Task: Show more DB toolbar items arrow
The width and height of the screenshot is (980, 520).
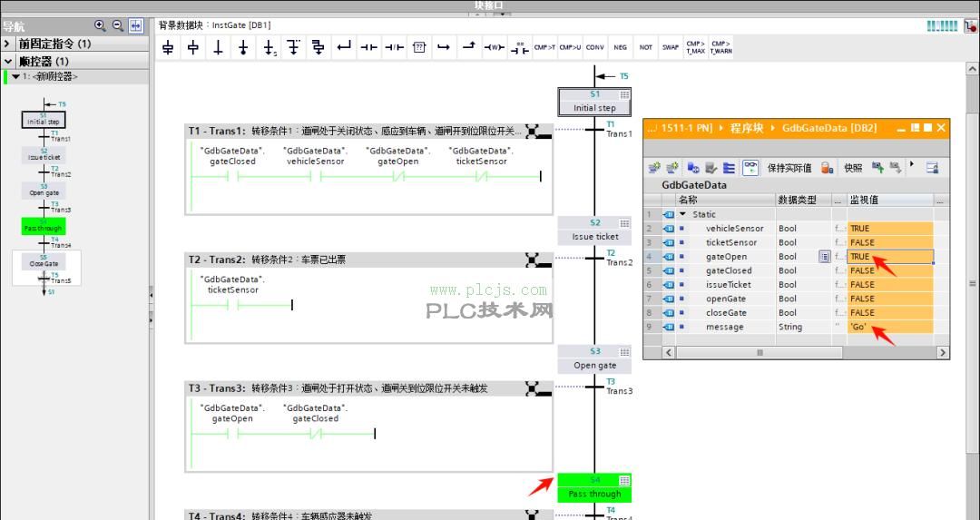Action: [912, 165]
